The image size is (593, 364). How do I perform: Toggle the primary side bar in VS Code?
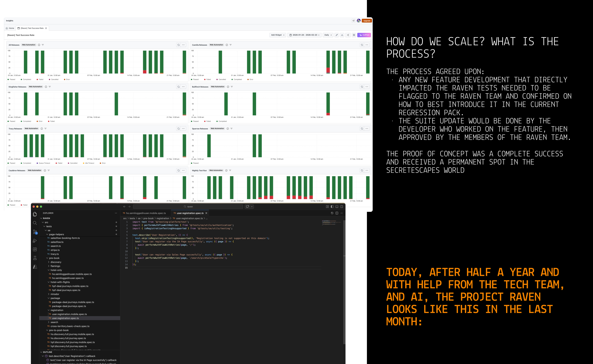pos(332,207)
